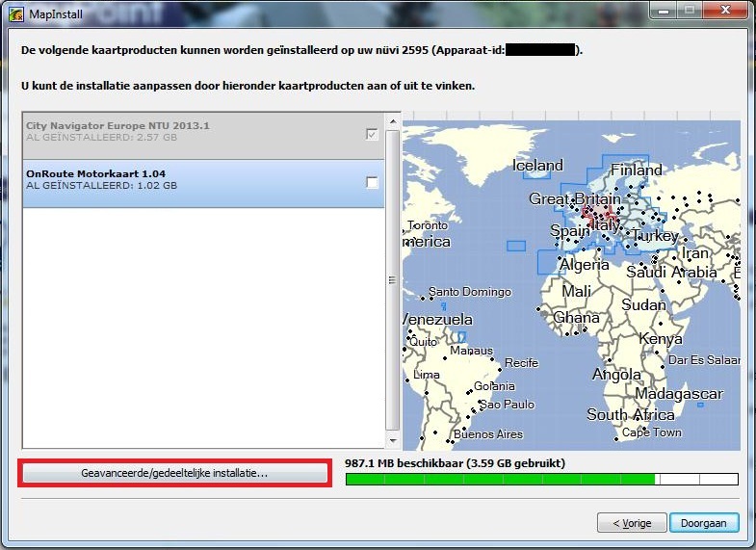Image resolution: width=756 pixels, height=550 pixels.
Task: Close the MapInstall window
Action: (x=725, y=10)
